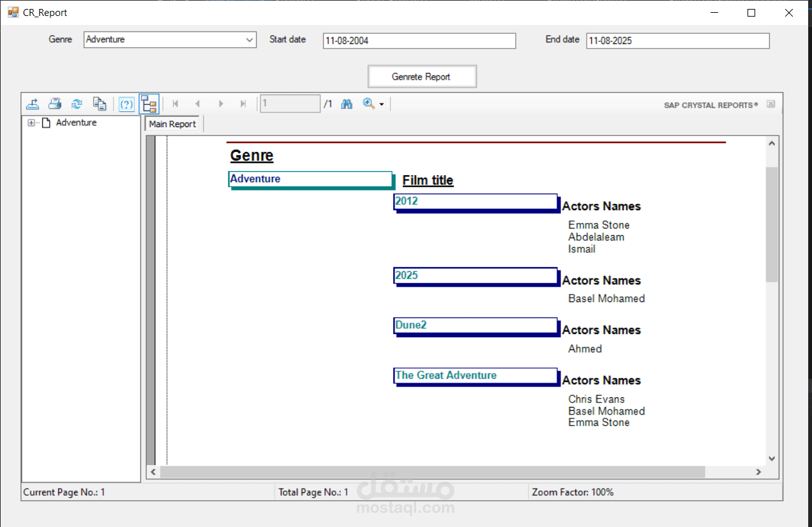Open the Zoom dropdown arrow
Screen dimensions: 812x527
tap(382, 104)
